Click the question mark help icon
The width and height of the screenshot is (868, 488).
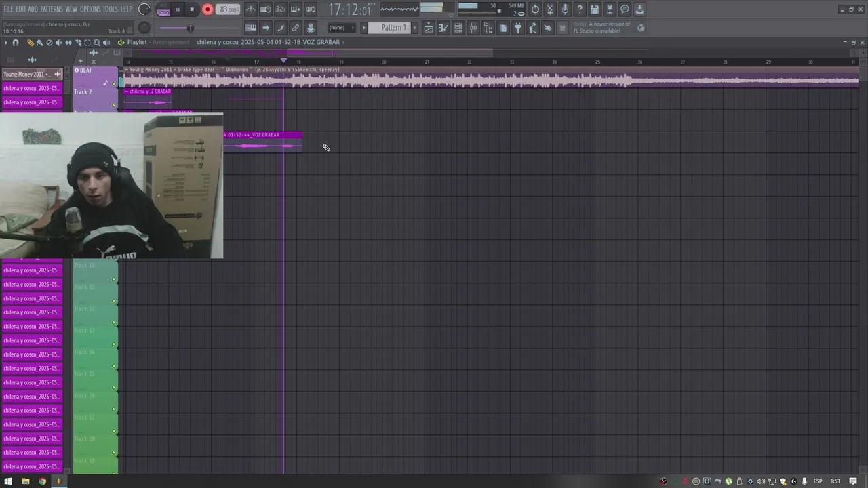(x=580, y=9)
